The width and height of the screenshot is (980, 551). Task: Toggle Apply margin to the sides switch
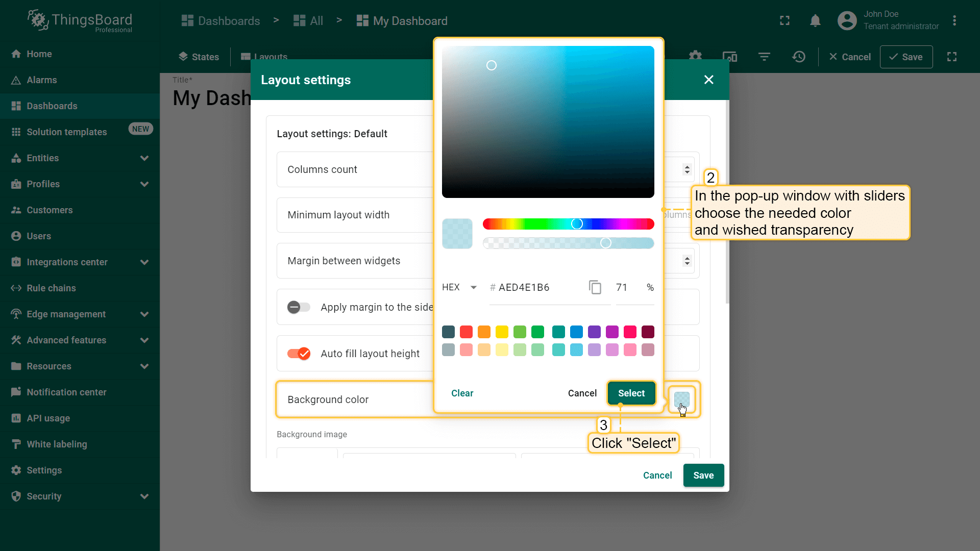299,307
